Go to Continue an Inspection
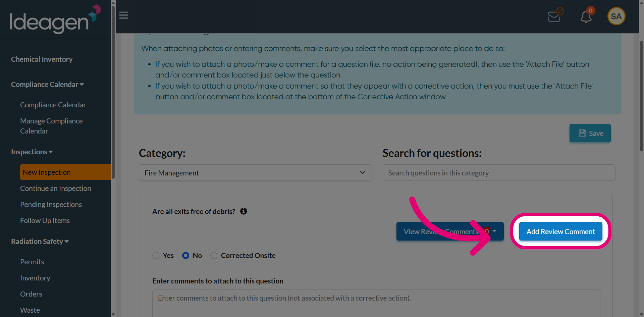The width and height of the screenshot is (644, 317). click(x=56, y=189)
